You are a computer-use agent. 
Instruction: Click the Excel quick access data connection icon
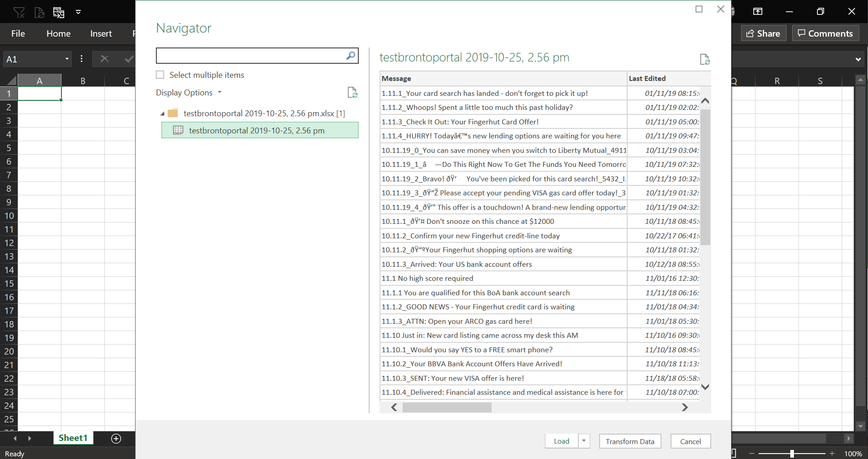click(59, 12)
